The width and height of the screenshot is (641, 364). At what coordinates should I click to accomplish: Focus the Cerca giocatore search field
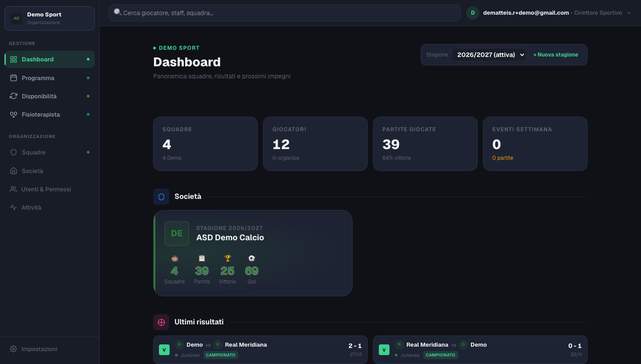click(x=284, y=13)
